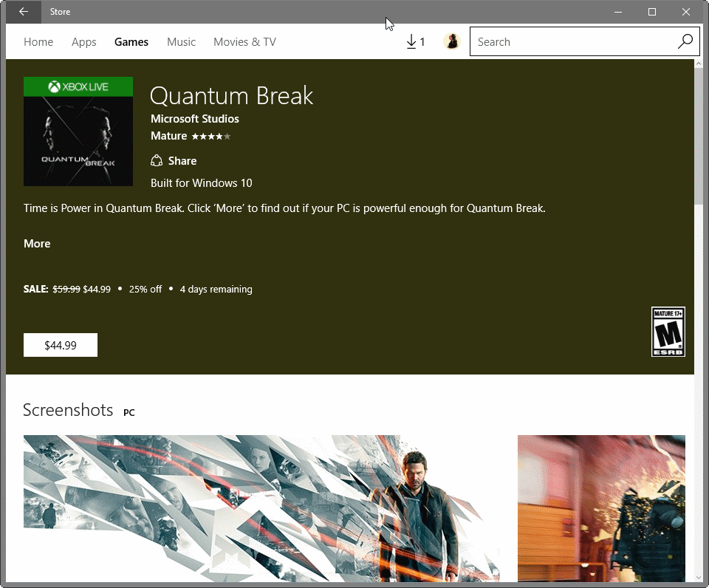Maximize the Store window
The height and width of the screenshot is (588, 709).
click(x=652, y=12)
